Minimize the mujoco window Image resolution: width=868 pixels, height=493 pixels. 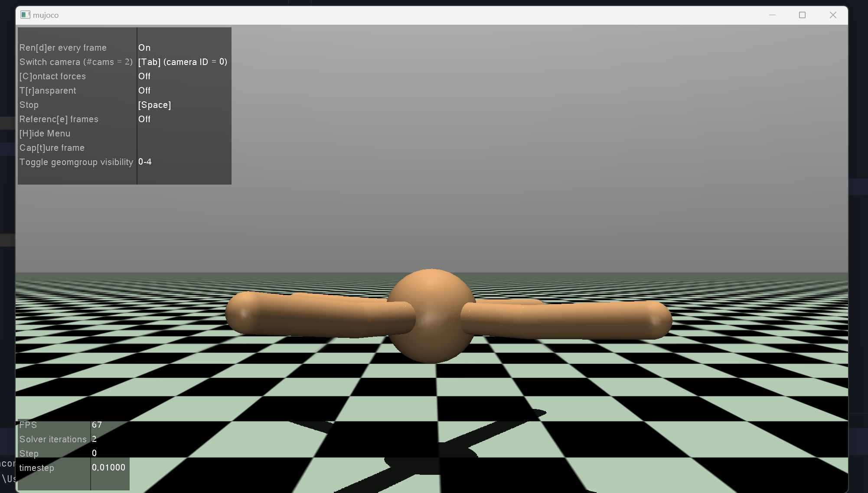(772, 15)
